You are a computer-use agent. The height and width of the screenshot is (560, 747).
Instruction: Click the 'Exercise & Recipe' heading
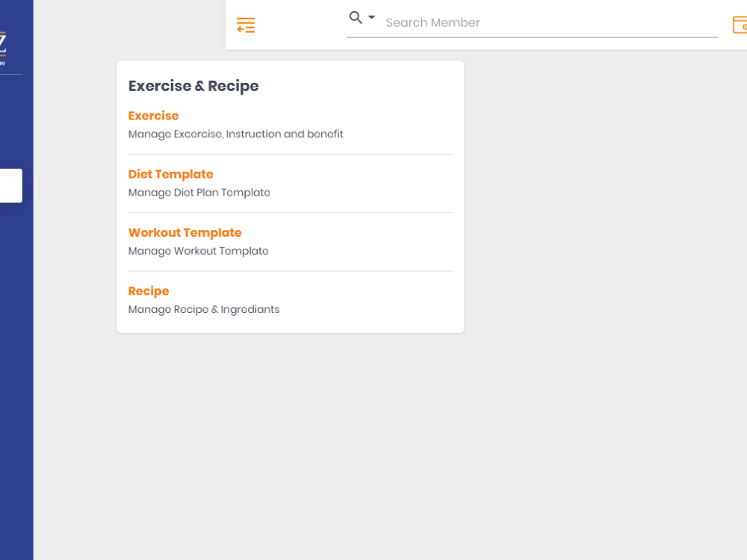point(193,86)
